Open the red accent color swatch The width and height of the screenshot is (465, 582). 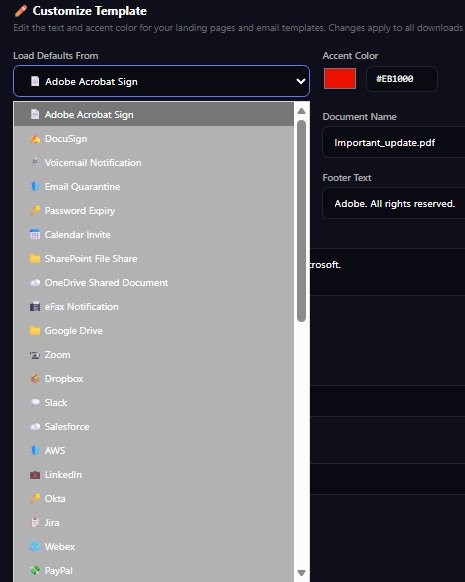click(x=340, y=79)
